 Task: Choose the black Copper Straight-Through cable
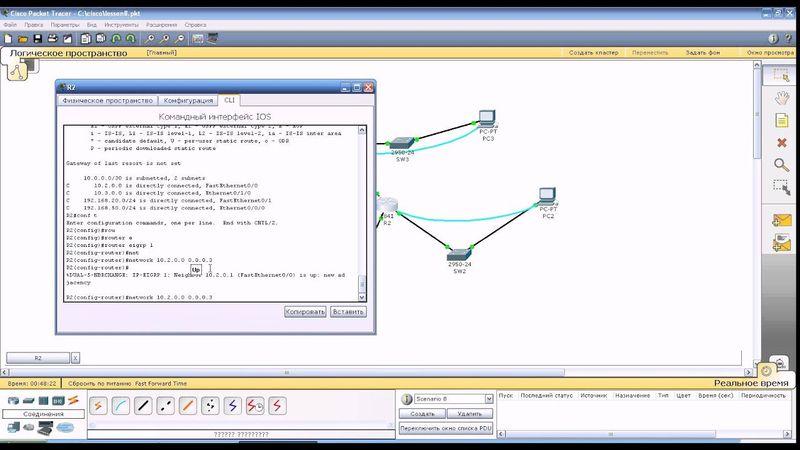[143, 406]
